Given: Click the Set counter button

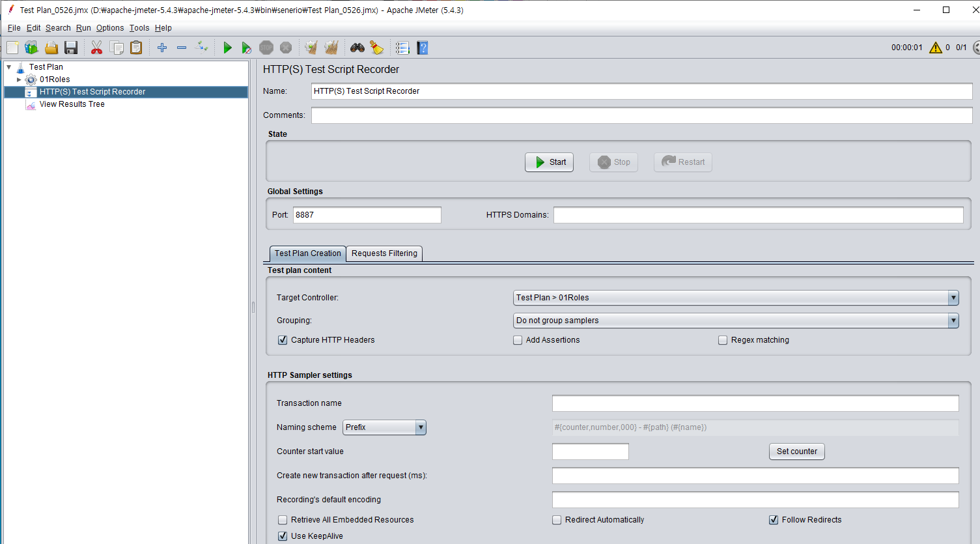Looking at the screenshot, I should pos(796,451).
